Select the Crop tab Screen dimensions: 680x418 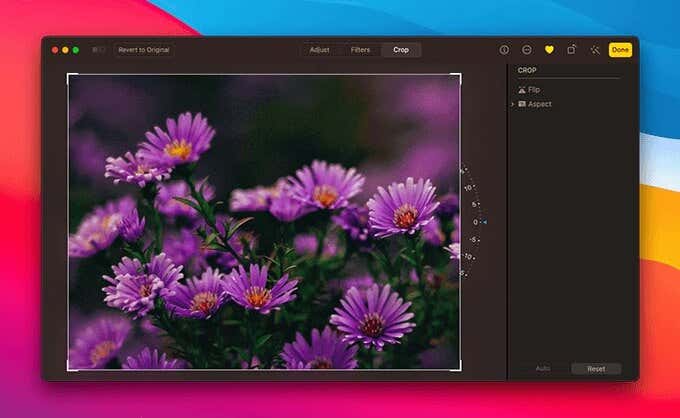401,50
